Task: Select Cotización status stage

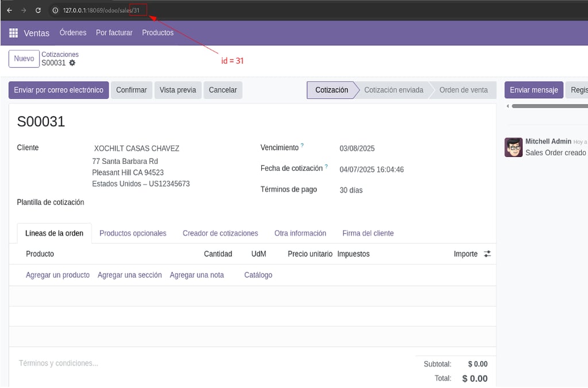Action: (331, 90)
